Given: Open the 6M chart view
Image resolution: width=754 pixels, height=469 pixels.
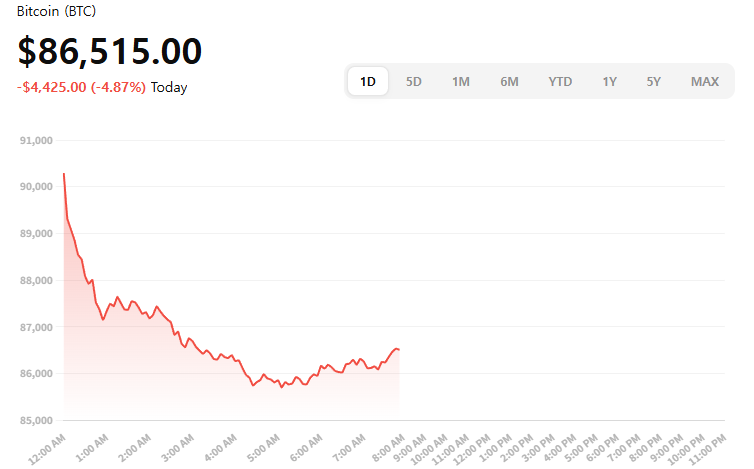Looking at the screenshot, I should tap(509, 82).
